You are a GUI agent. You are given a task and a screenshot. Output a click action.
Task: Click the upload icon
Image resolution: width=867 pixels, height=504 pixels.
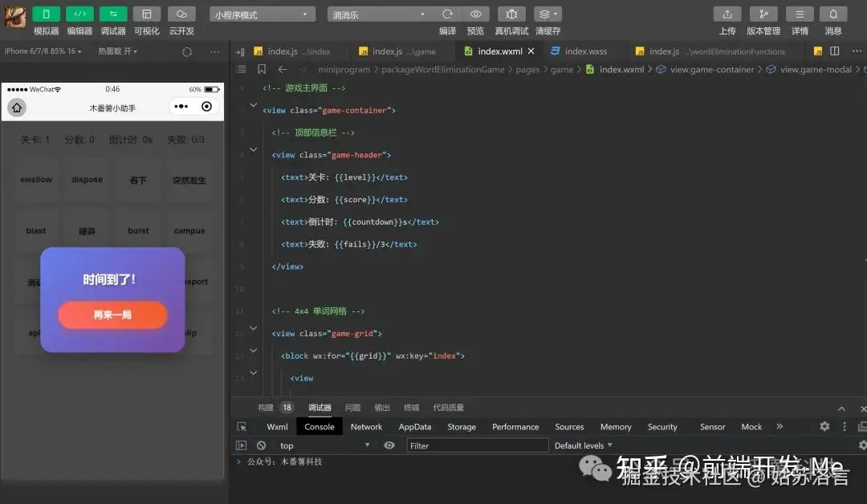click(727, 14)
